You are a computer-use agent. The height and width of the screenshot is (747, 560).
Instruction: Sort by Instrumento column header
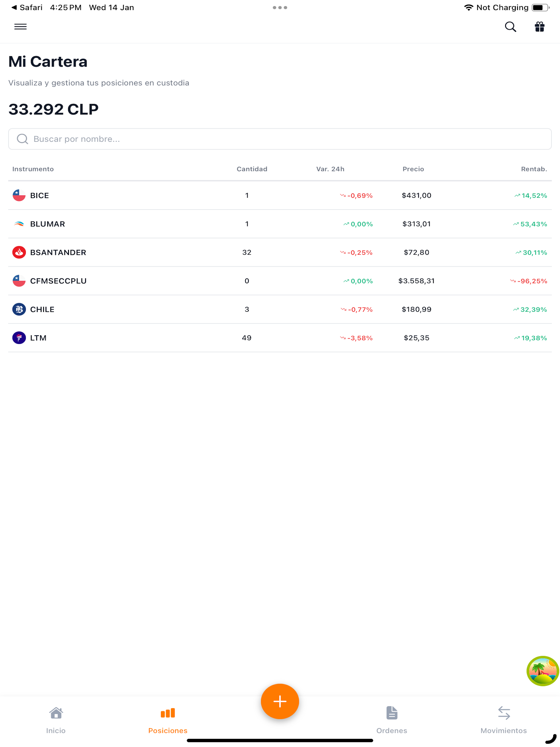(x=33, y=169)
